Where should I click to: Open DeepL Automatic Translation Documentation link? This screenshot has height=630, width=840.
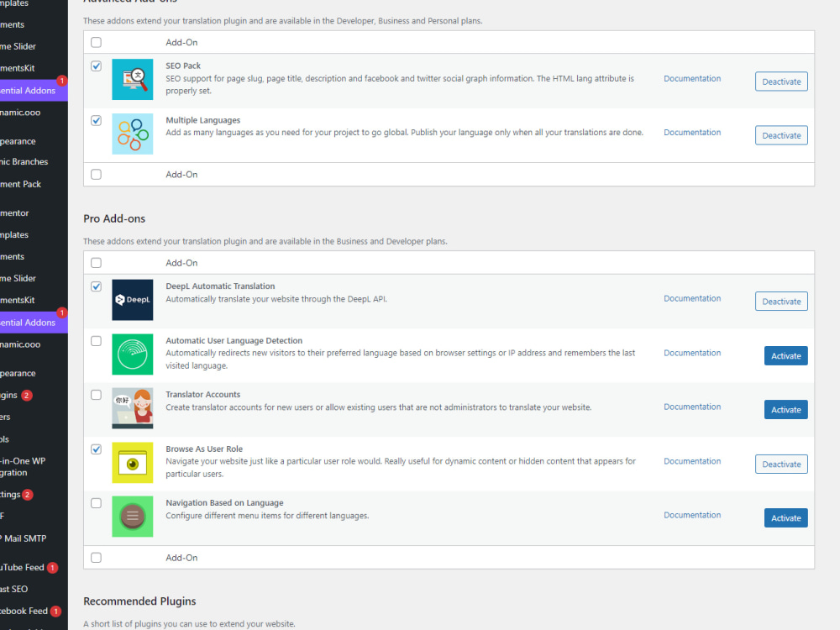(x=692, y=298)
